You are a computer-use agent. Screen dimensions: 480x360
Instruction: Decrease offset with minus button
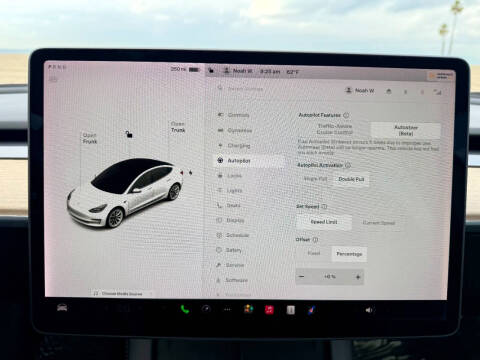[x=302, y=276]
